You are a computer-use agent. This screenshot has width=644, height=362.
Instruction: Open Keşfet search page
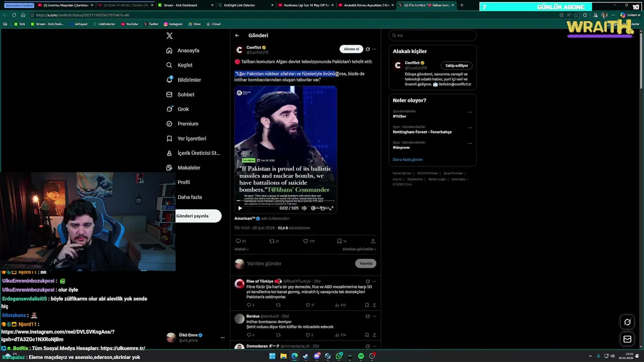(180, 65)
